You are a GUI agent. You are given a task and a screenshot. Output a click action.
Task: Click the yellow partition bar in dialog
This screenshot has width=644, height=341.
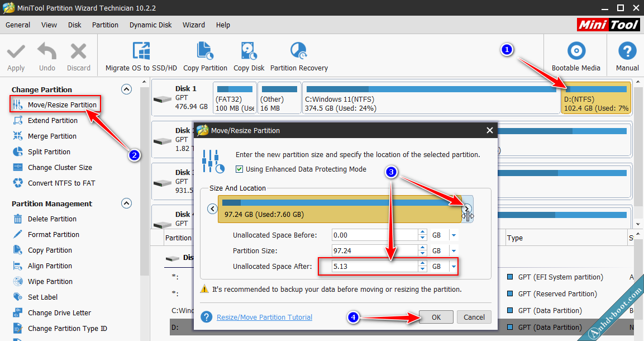pos(340,209)
